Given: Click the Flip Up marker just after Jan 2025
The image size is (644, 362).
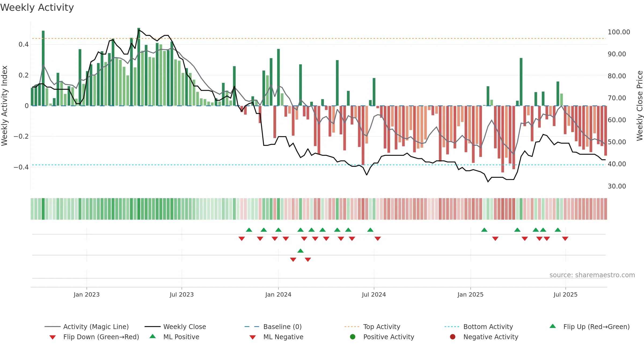Looking at the screenshot, I should (484, 230).
